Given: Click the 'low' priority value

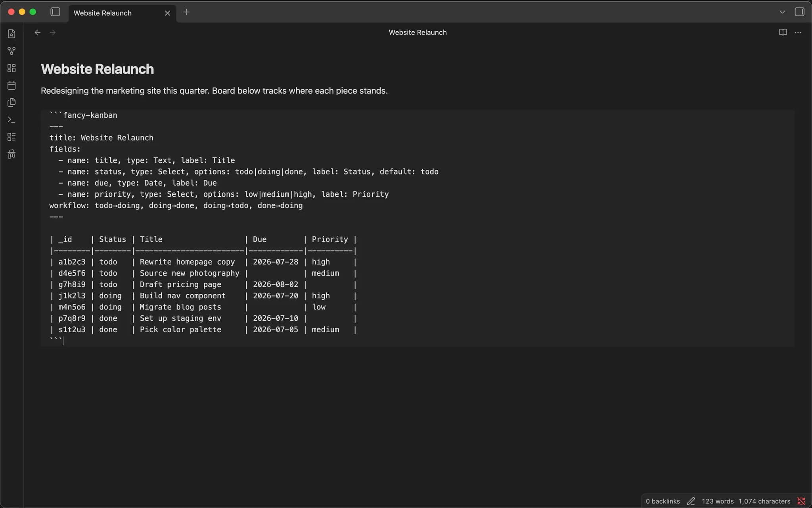Looking at the screenshot, I should [x=319, y=307].
